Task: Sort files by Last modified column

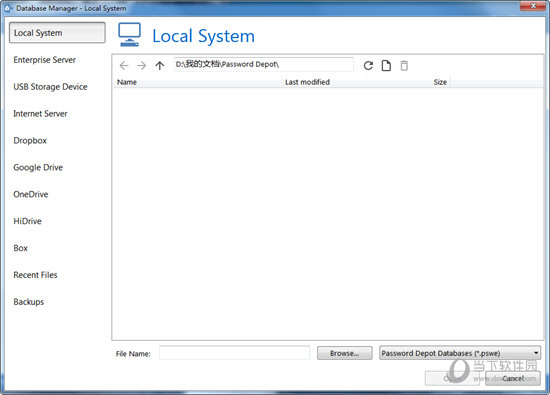Action: (323, 82)
